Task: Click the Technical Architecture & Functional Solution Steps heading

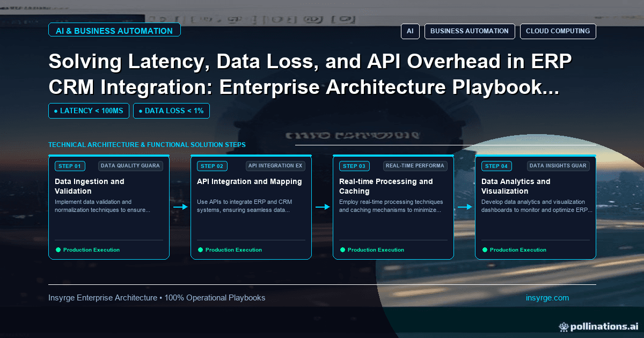Action: 147,145
